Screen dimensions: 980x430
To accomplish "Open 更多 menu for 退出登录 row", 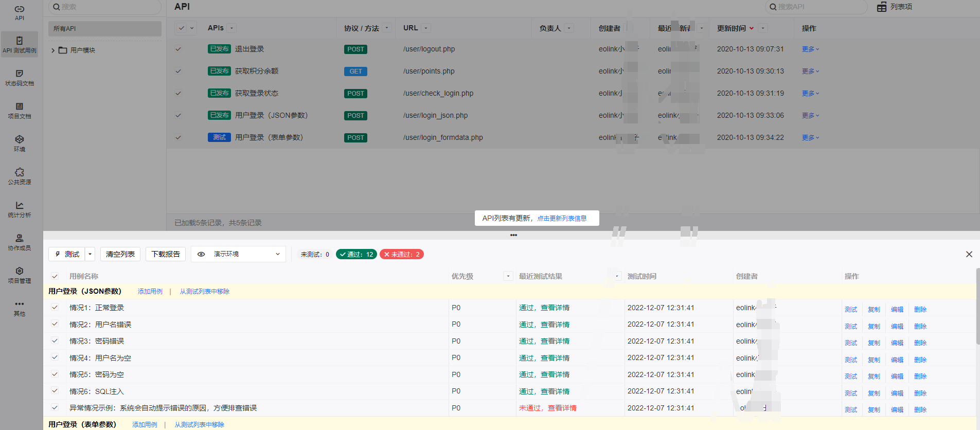I will tap(810, 49).
